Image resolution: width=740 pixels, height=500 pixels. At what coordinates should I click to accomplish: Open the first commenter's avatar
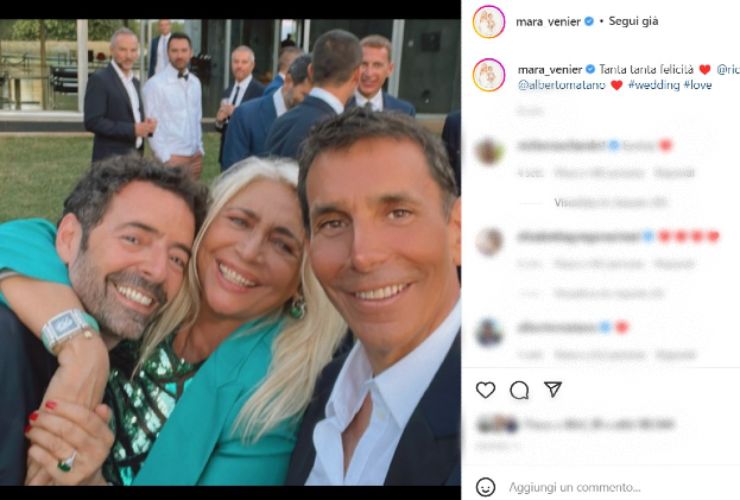[x=489, y=151]
